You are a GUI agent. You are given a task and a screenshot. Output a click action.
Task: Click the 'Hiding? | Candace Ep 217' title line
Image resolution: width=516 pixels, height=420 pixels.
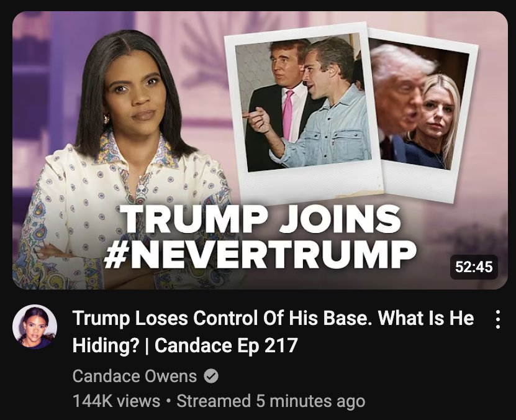(185, 345)
